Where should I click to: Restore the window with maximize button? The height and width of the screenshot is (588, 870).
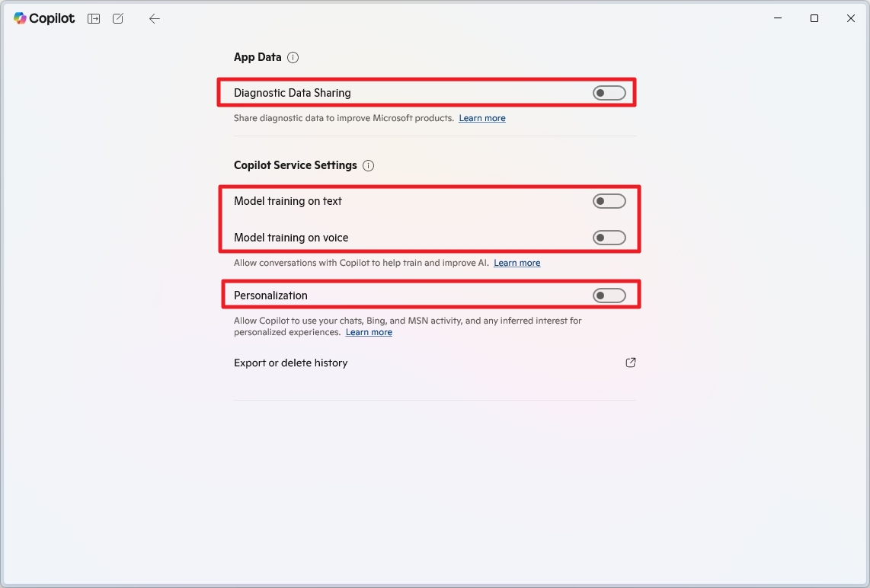click(814, 18)
